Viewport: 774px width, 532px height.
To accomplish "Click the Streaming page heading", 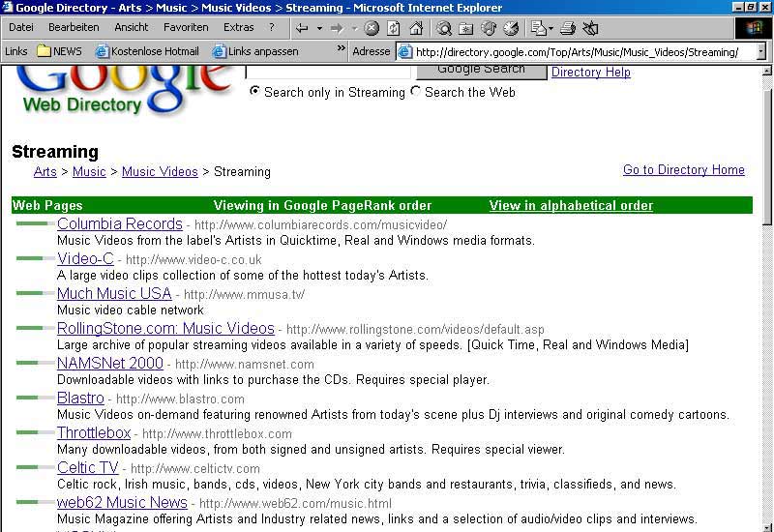I will [x=55, y=152].
